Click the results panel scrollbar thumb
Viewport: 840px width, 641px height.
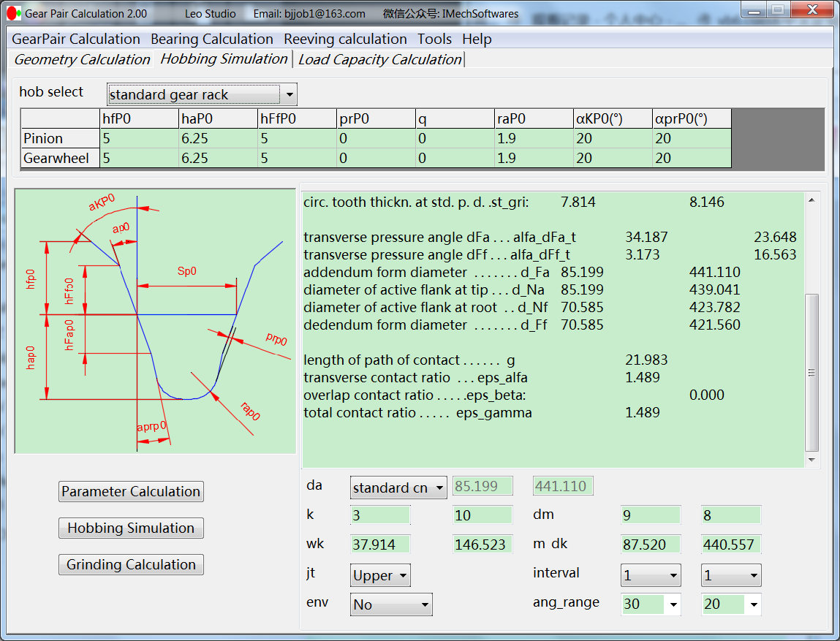point(811,373)
